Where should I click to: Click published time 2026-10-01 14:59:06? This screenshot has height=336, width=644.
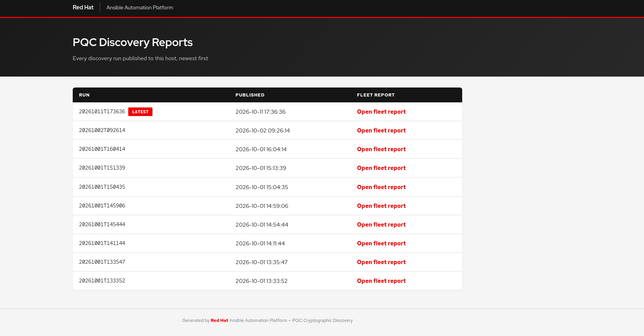tap(262, 206)
